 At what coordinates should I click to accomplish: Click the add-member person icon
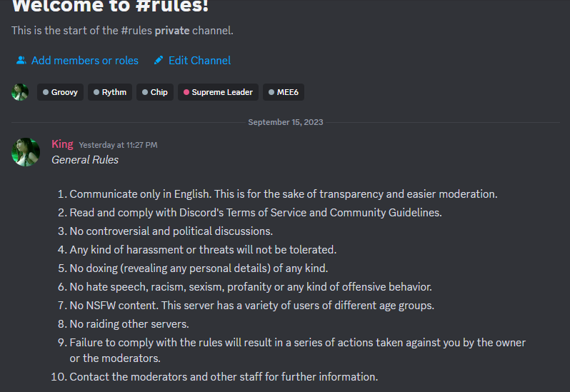pos(21,61)
